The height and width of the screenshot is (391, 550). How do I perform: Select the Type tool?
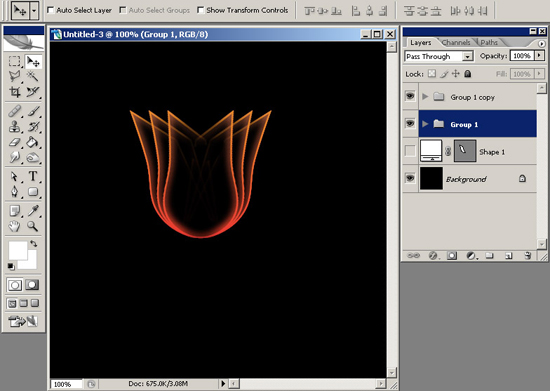coord(33,176)
